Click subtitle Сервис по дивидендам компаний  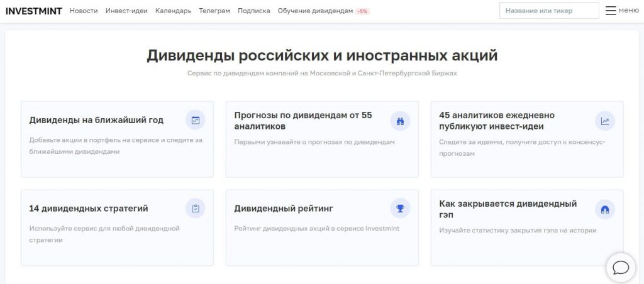[x=322, y=74]
